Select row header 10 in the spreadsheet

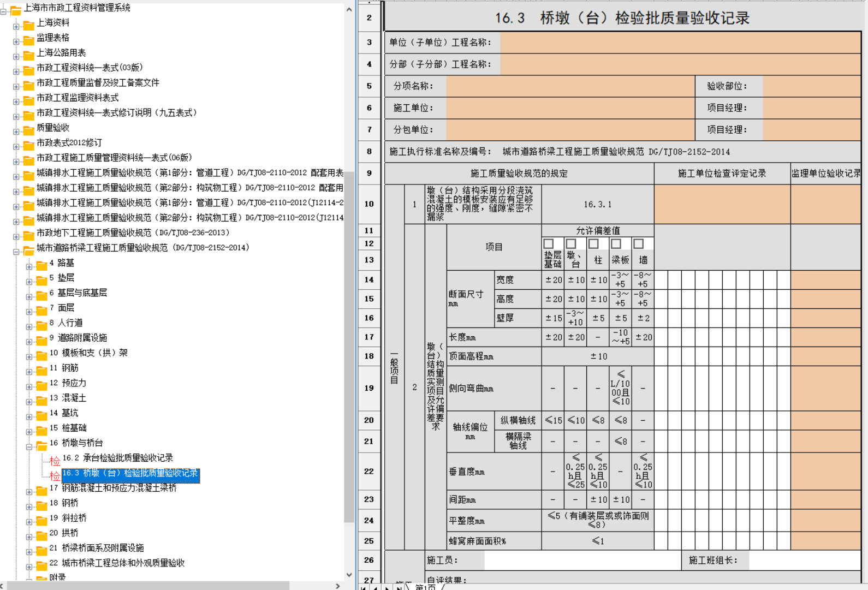click(x=369, y=204)
